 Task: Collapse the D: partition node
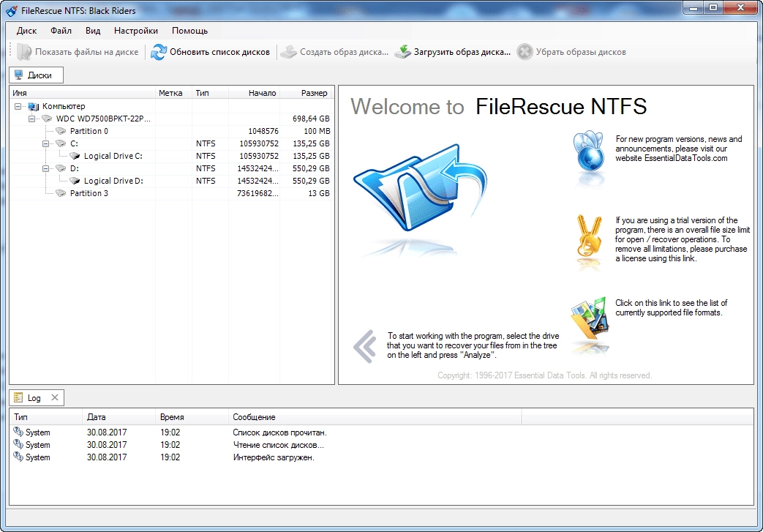(46, 168)
